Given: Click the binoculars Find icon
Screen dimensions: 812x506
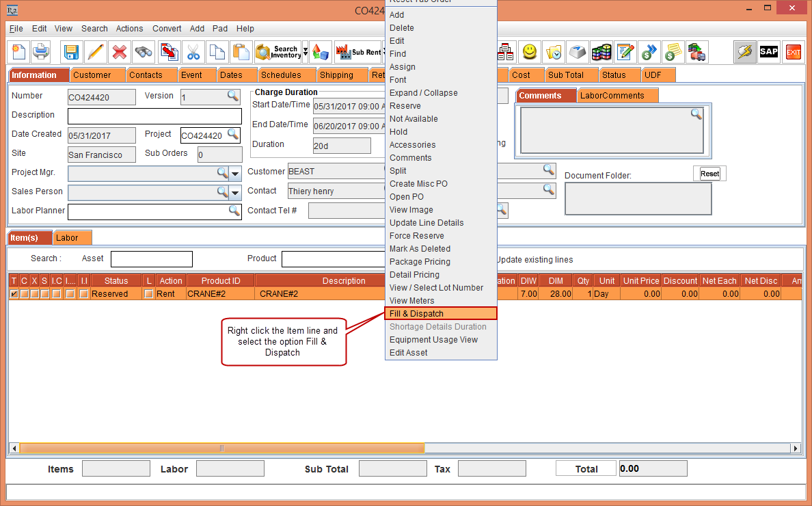Looking at the screenshot, I should click(144, 52).
